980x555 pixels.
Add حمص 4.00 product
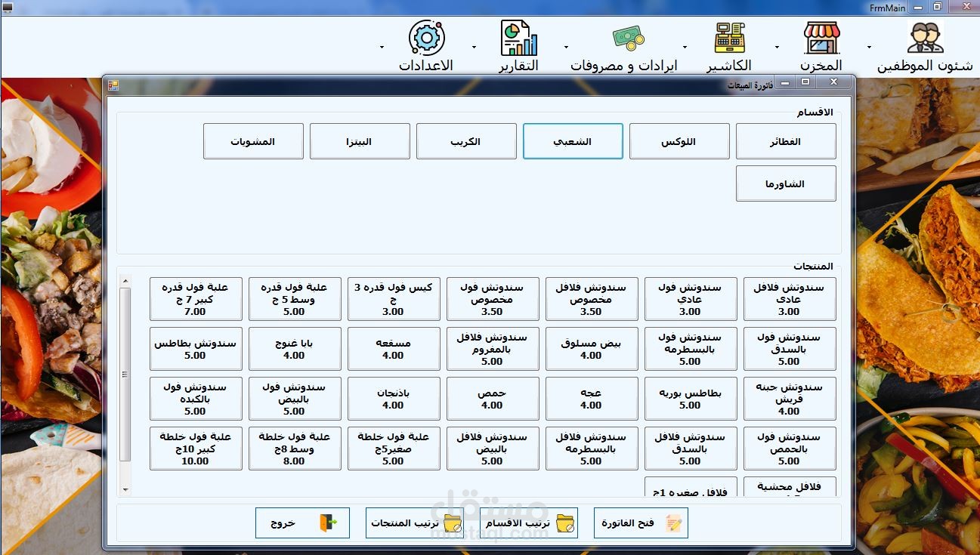pos(493,399)
